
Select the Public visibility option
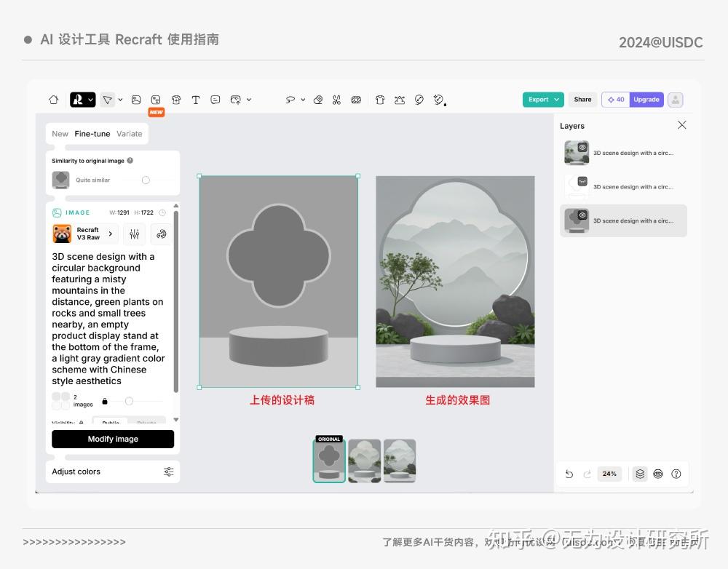tap(111, 422)
